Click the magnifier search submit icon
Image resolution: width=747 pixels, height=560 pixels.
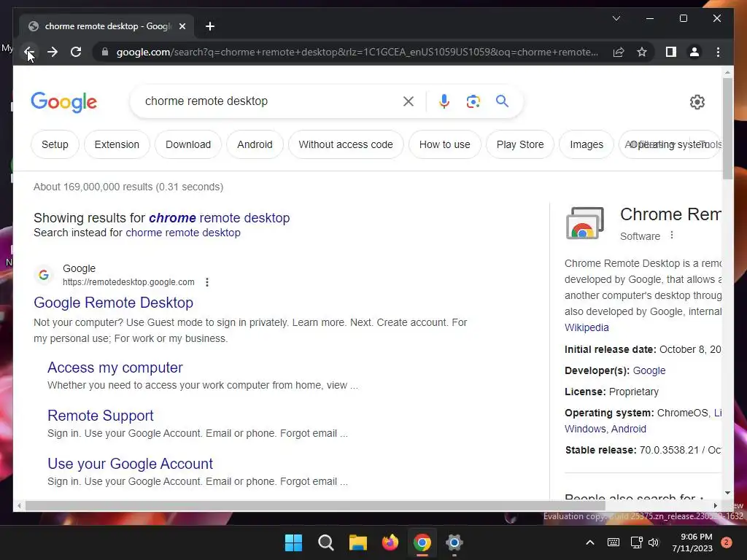pos(502,101)
